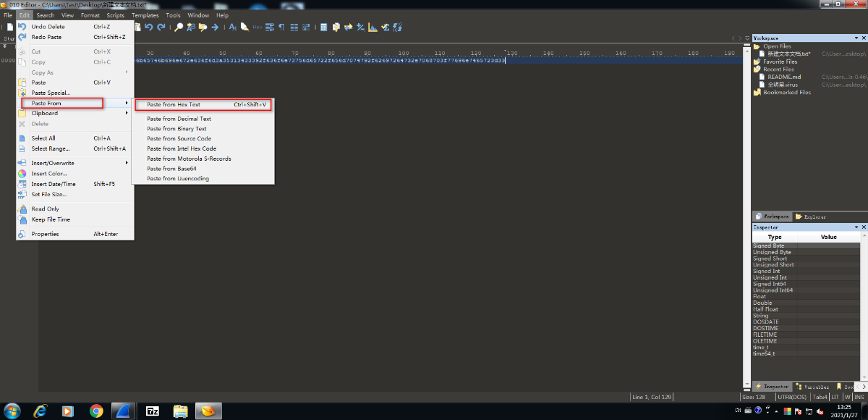The width and height of the screenshot is (868, 420).
Task: Toggle Read Only in Edit menu
Action: [76, 209]
